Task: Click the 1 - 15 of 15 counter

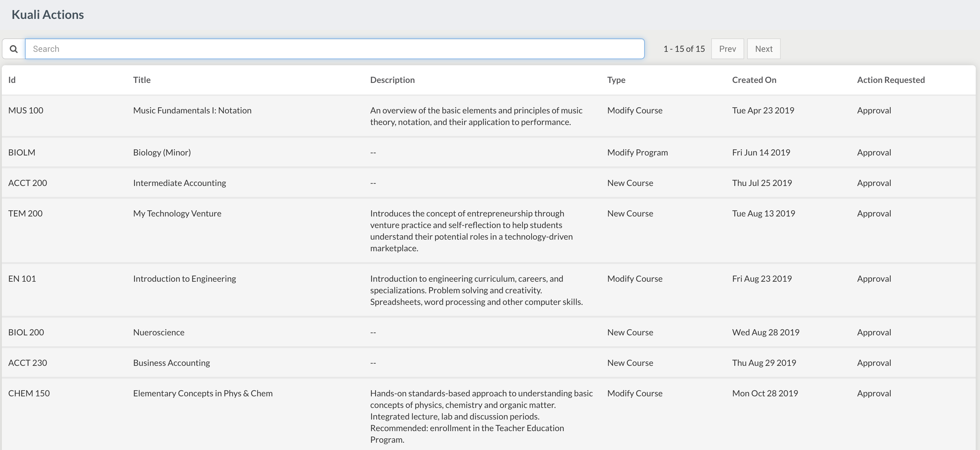Action: (684, 49)
